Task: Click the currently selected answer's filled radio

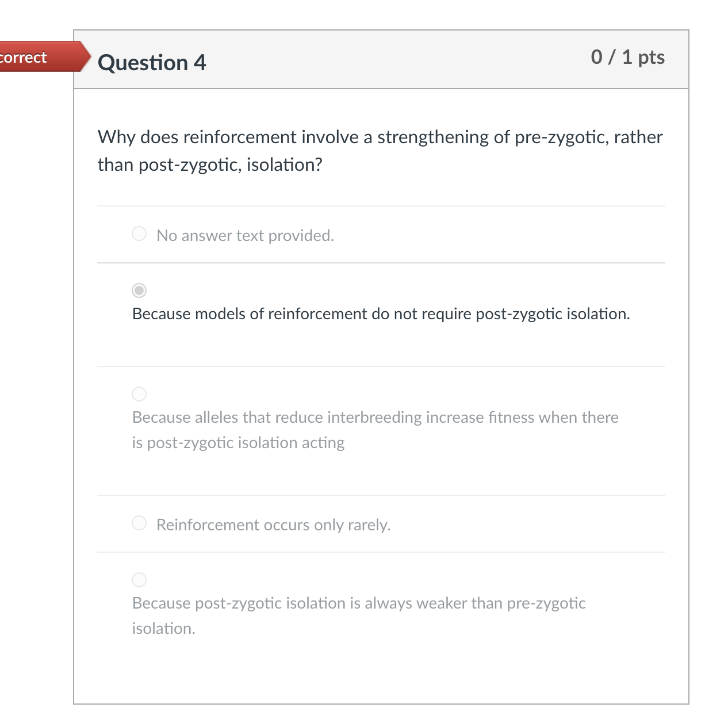Action: (x=139, y=291)
